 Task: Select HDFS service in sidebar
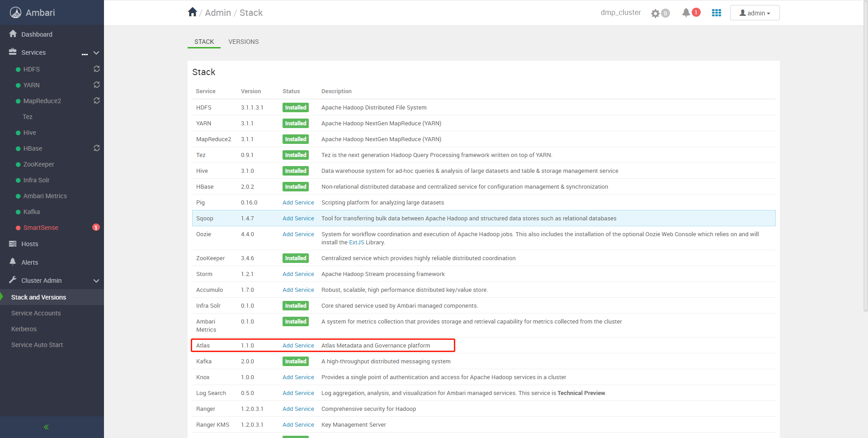click(32, 69)
